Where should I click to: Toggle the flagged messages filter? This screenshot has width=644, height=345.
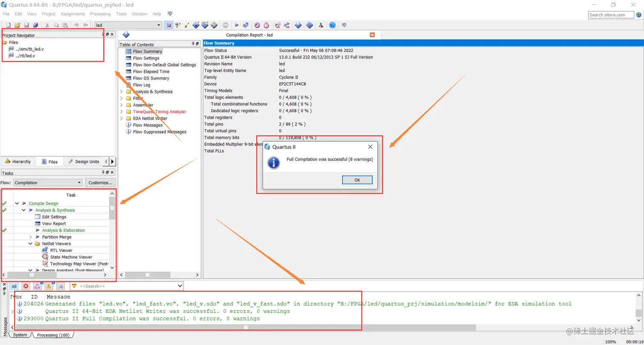pos(60,286)
